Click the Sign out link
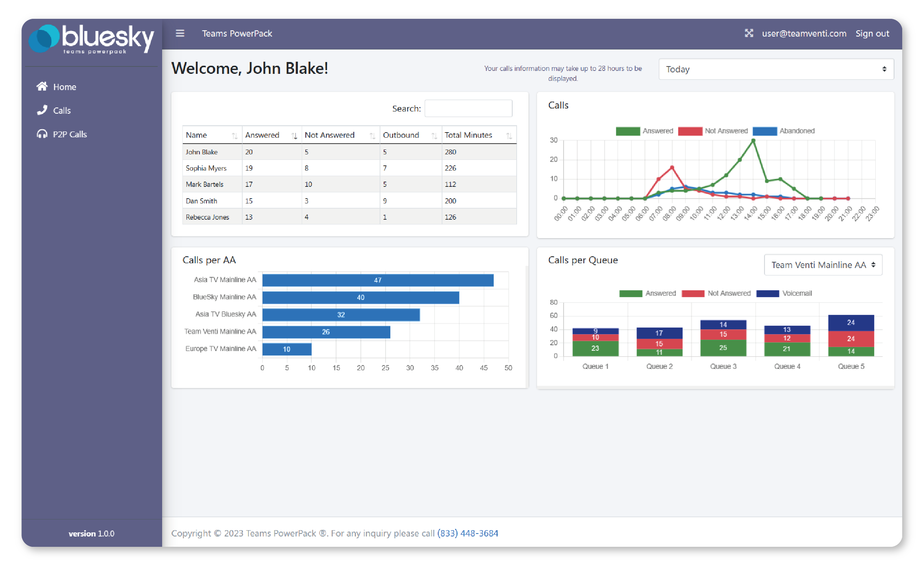The width and height of the screenshot is (924, 566). pyautogui.click(x=872, y=33)
